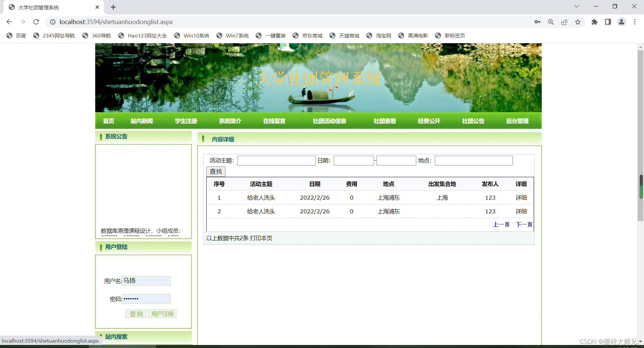Open 详细 link for row 2
Image resolution: width=644 pixels, height=348 pixels.
click(x=521, y=211)
